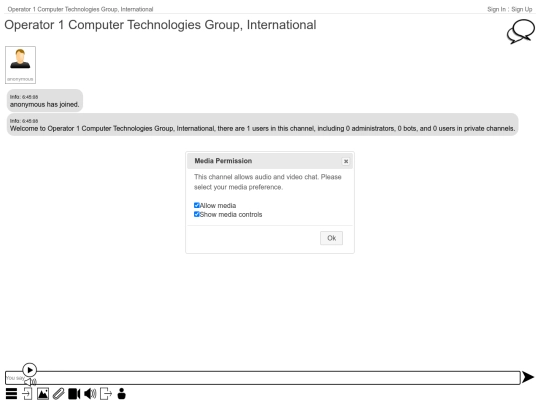Open the hamburger menu in the chat toolbar

(11, 394)
